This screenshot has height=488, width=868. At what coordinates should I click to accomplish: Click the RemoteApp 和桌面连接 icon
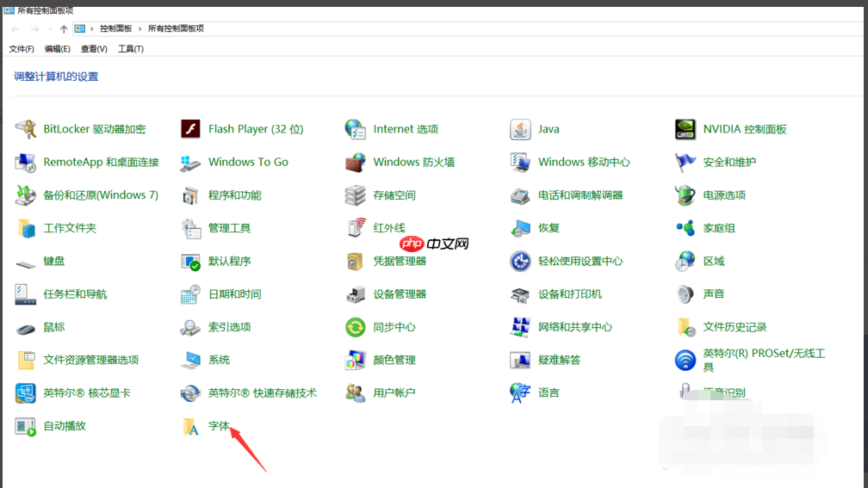pos(26,162)
